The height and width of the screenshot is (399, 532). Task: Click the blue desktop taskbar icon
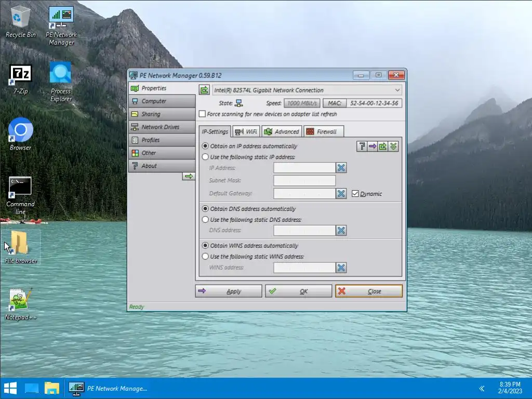[32, 388]
